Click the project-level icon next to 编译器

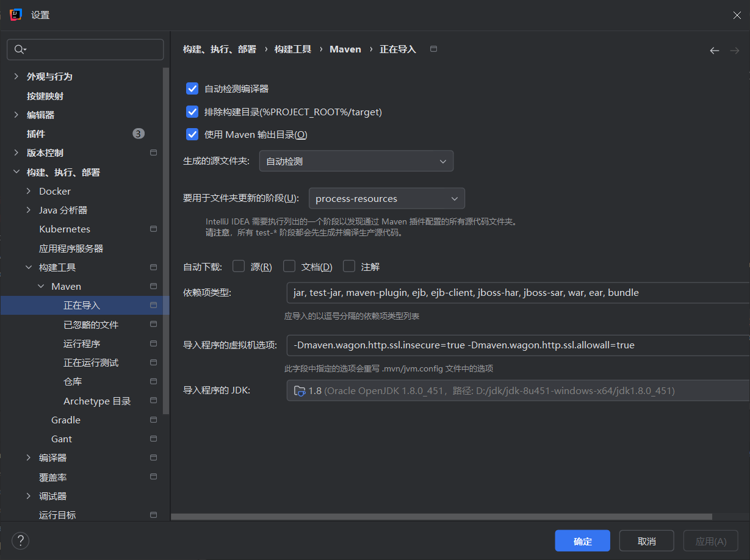[154, 458]
